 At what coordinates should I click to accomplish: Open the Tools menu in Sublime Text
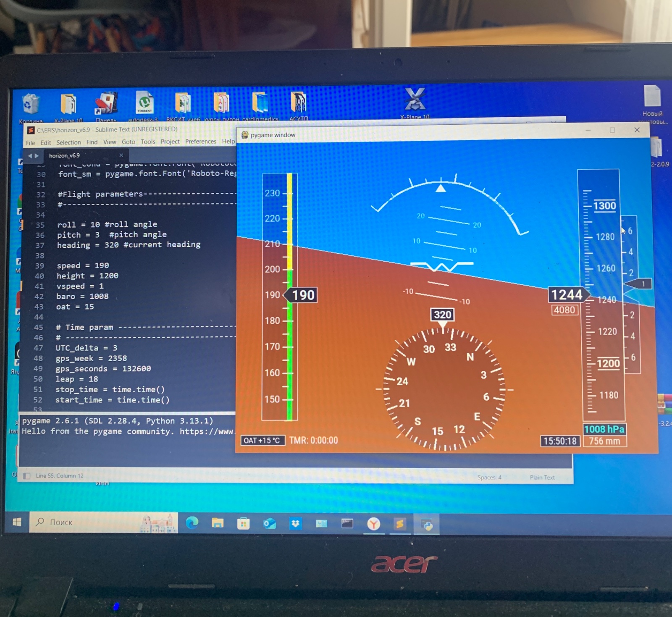pos(148,142)
